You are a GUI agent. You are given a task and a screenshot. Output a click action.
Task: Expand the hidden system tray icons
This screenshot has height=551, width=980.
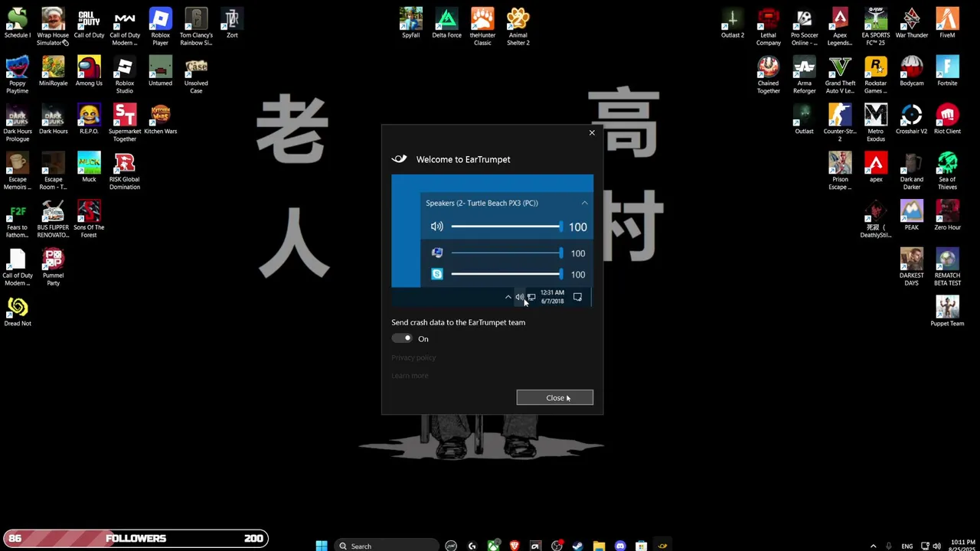873,546
